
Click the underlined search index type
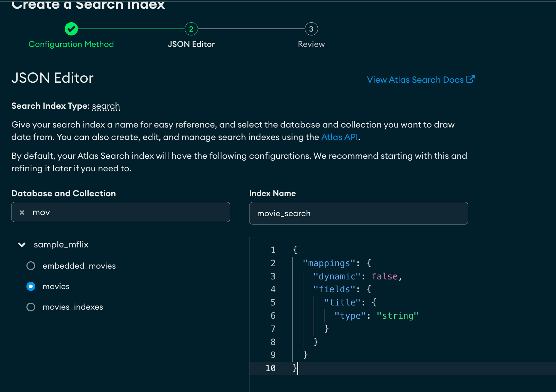point(106,106)
